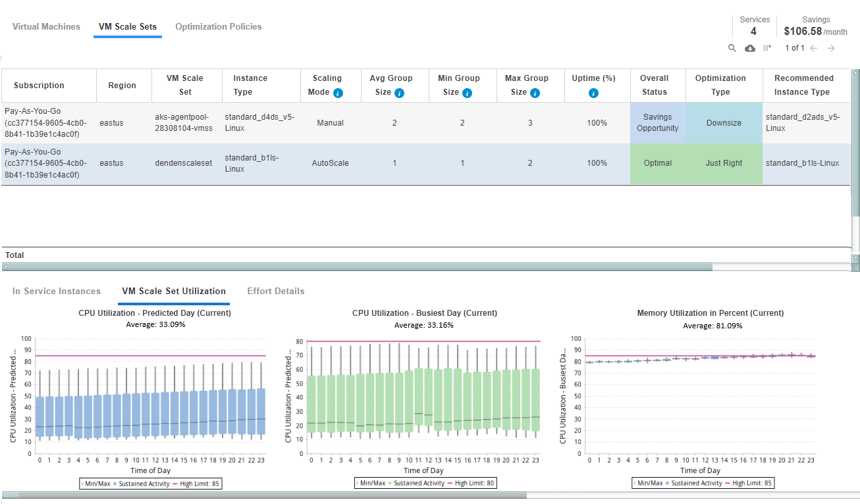Go to the previous page arrow
The width and height of the screenshot is (860, 504).
pos(814,48)
